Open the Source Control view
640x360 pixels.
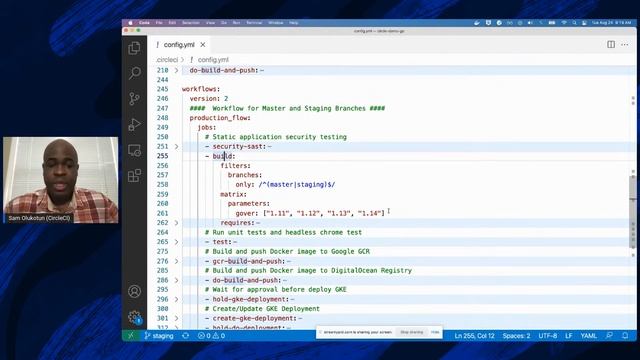[134, 99]
